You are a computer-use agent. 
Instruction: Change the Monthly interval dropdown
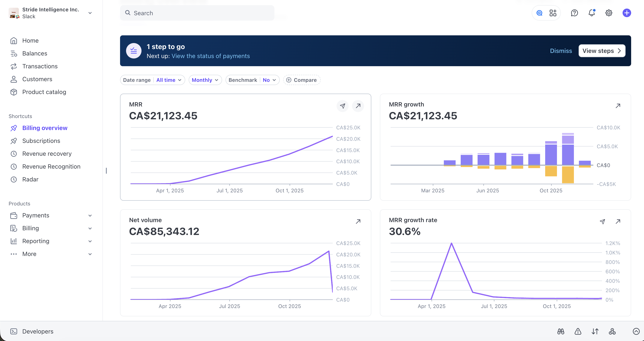[x=205, y=80]
